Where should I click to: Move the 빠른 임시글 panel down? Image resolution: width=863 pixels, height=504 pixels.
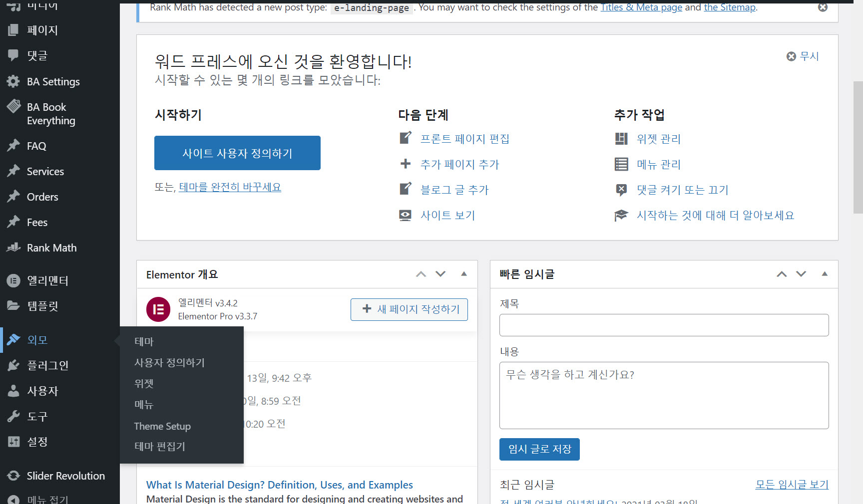click(x=801, y=274)
